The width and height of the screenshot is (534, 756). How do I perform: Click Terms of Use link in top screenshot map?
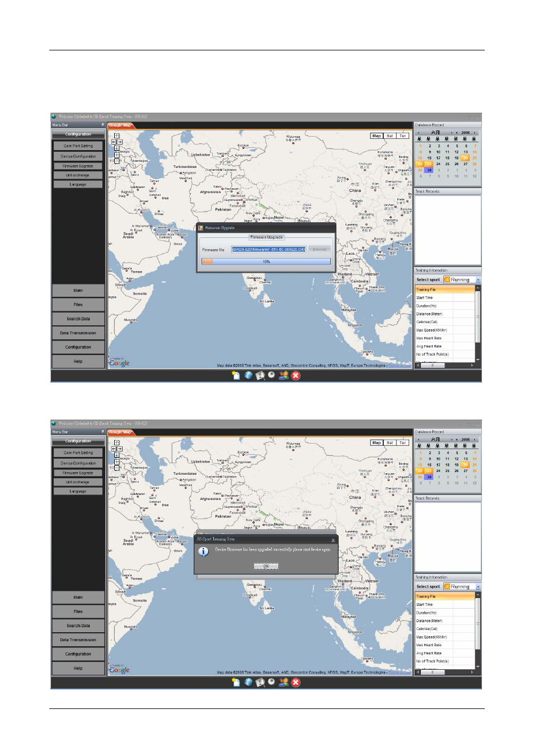tap(400, 366)
